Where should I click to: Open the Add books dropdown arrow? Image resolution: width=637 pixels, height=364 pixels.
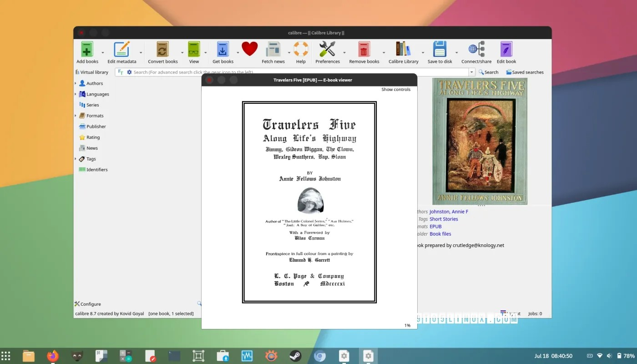click(103, 53)
